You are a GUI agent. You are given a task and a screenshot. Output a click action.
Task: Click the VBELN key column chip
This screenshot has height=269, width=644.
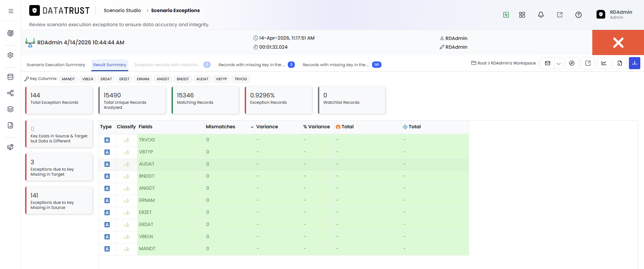88,79
